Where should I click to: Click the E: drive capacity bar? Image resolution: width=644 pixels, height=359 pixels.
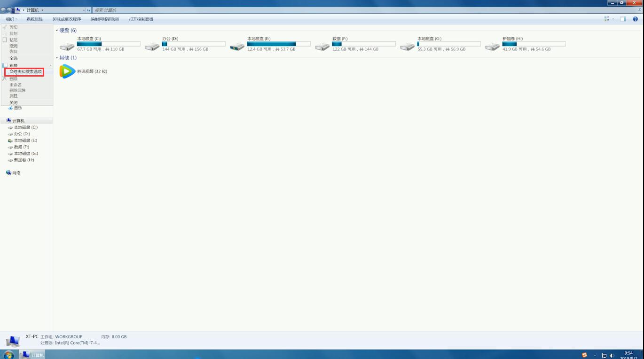pyautogui.click(x=279, y=44)
